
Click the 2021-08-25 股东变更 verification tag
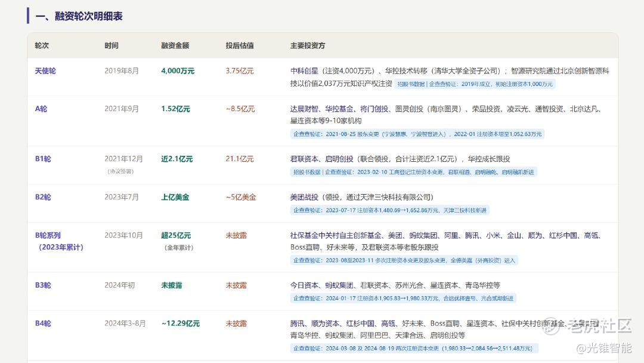click(417, 134)
